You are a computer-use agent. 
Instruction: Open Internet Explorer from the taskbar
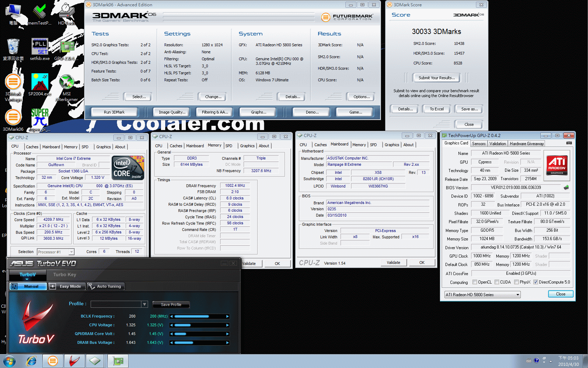tap(31, 361)
